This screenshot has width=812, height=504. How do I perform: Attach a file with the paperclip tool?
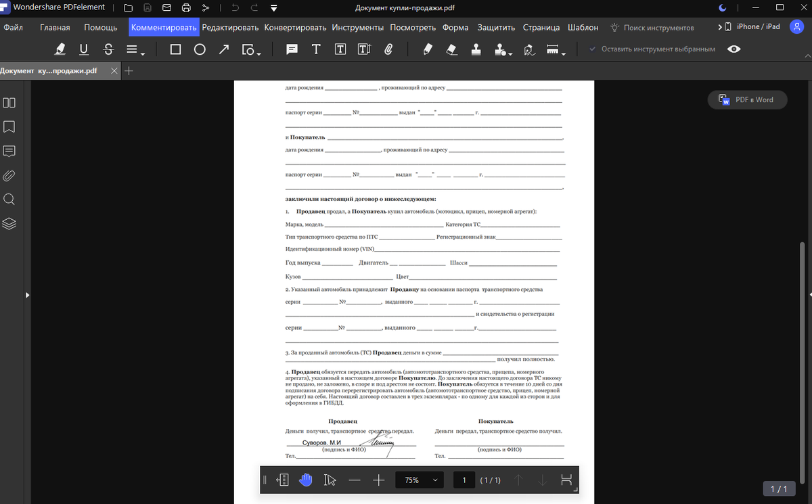(x=388, y=49)
